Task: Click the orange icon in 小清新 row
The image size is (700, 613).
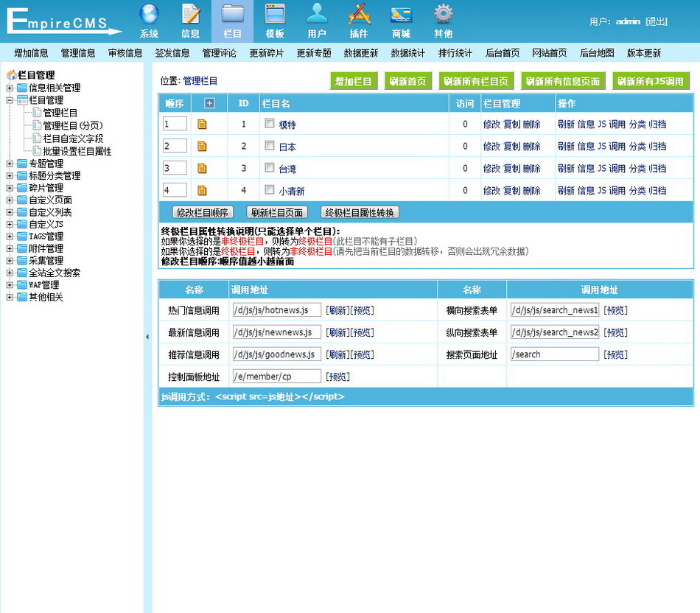Action: pyautogui.click(x=202, y=191)
